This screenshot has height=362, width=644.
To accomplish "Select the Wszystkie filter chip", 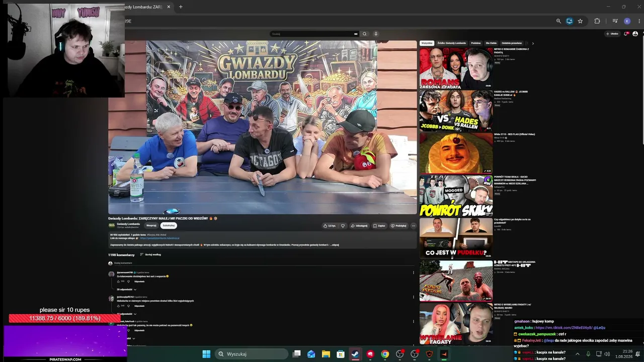I will click(427, 43).
